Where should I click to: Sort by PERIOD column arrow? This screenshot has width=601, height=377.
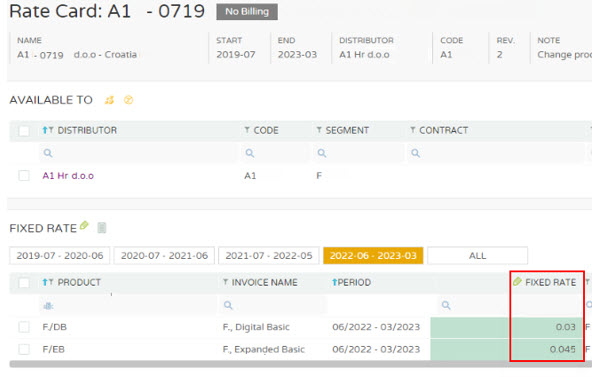(334, 282)
